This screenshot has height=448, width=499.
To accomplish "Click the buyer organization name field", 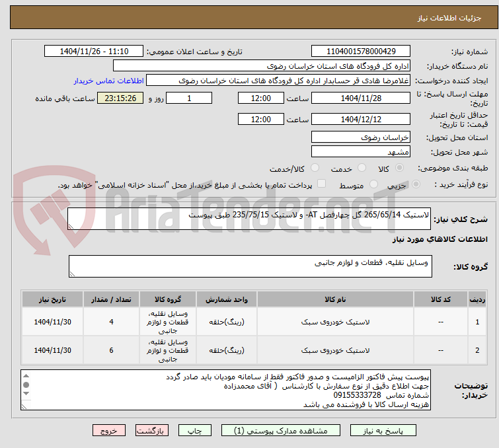I will pos(261,66).
